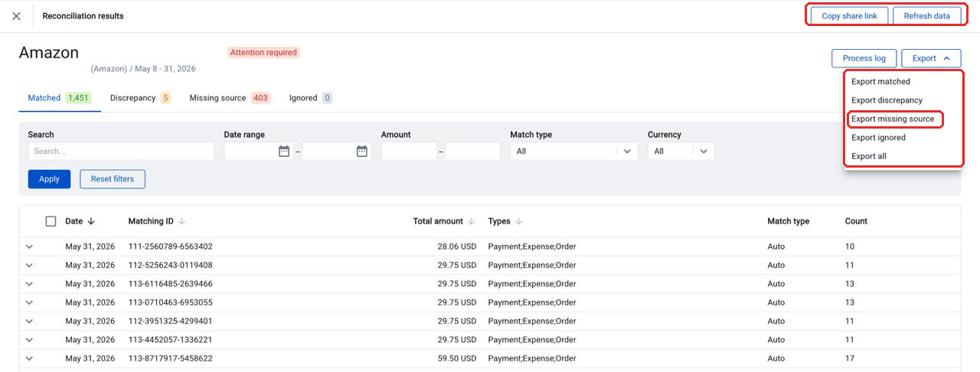Expand row 113-6116485-2639466

30,284
